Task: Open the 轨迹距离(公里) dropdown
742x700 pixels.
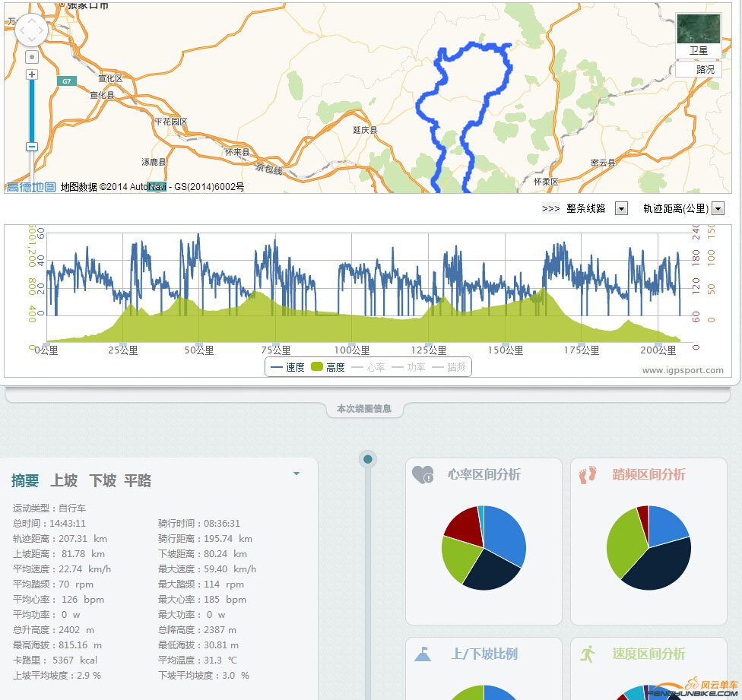Action: tap(718, 207)
